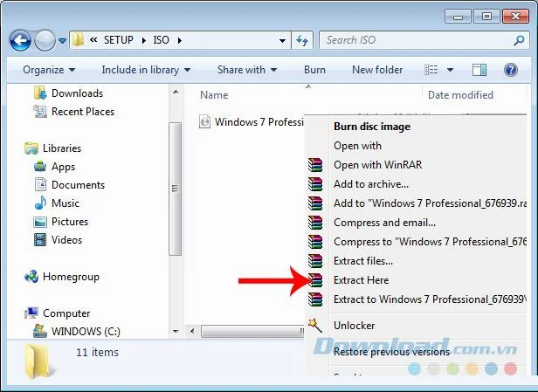
Task: Click the magnifier search icon
Action: click(519, 40)
